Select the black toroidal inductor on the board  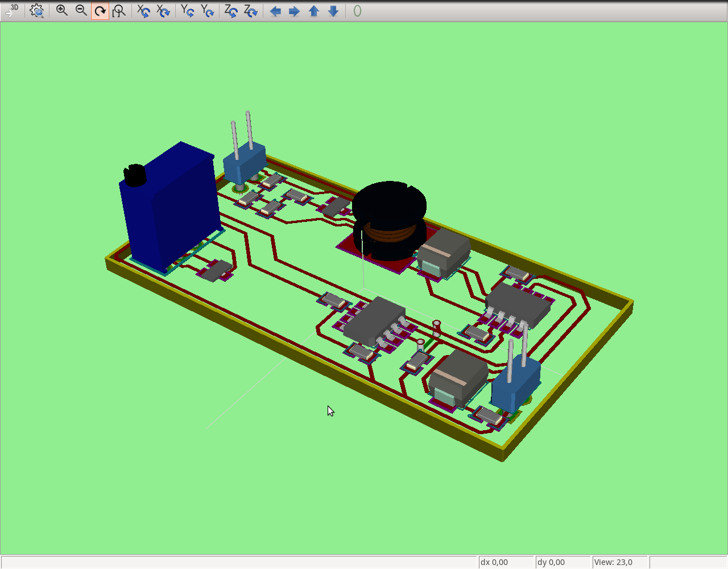click(x=388, y=216)
